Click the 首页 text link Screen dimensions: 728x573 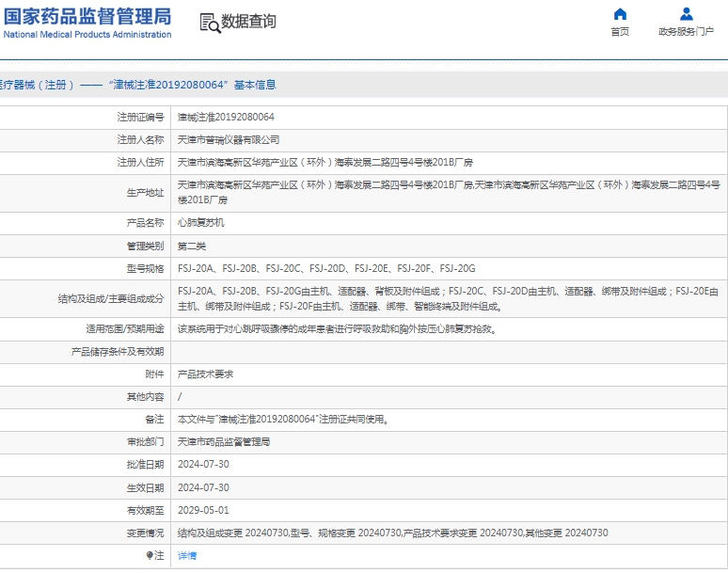620,32
